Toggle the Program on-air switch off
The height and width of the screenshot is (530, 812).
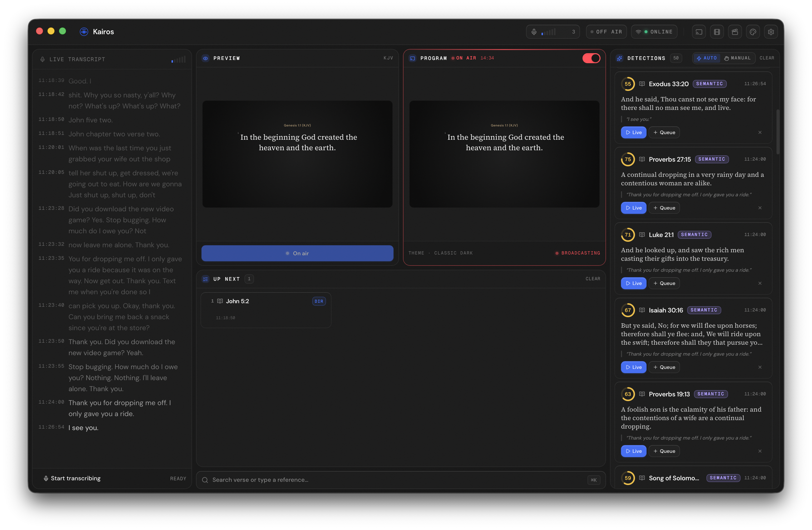(591, 58)
